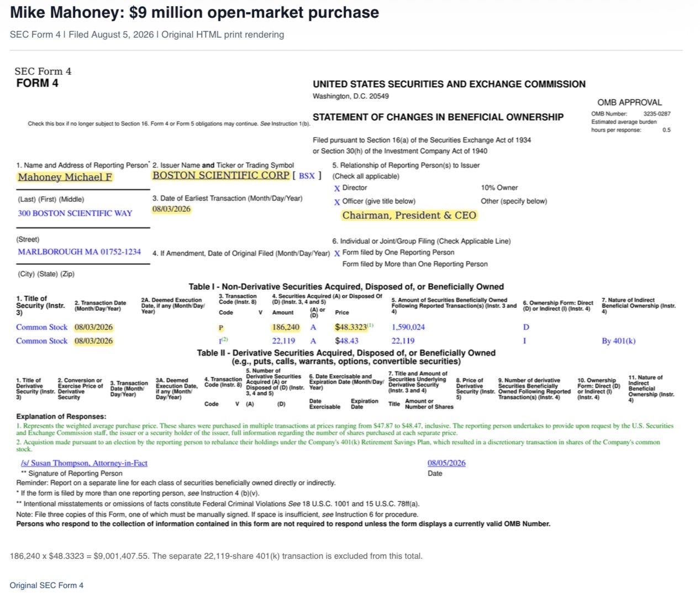Screen dimensions: 700x593
Task: Click the Table I heading
Action: pos(346,287)
